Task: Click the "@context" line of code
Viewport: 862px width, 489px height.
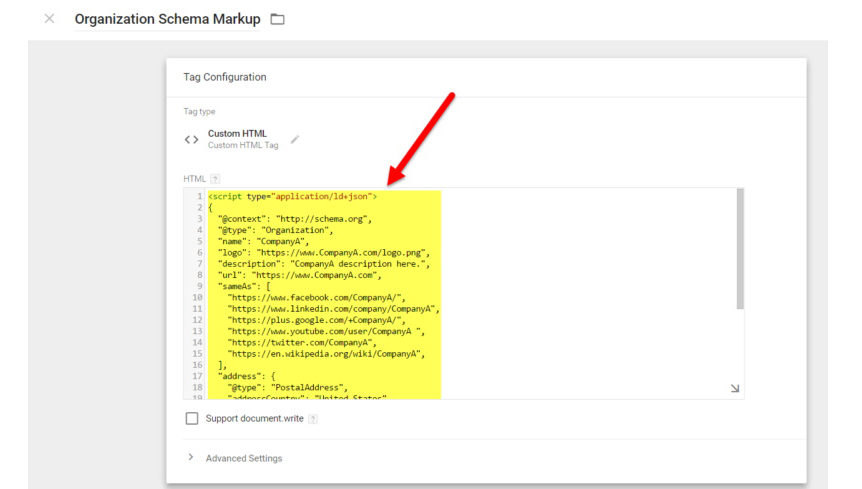Action: [x=295, y=219]
